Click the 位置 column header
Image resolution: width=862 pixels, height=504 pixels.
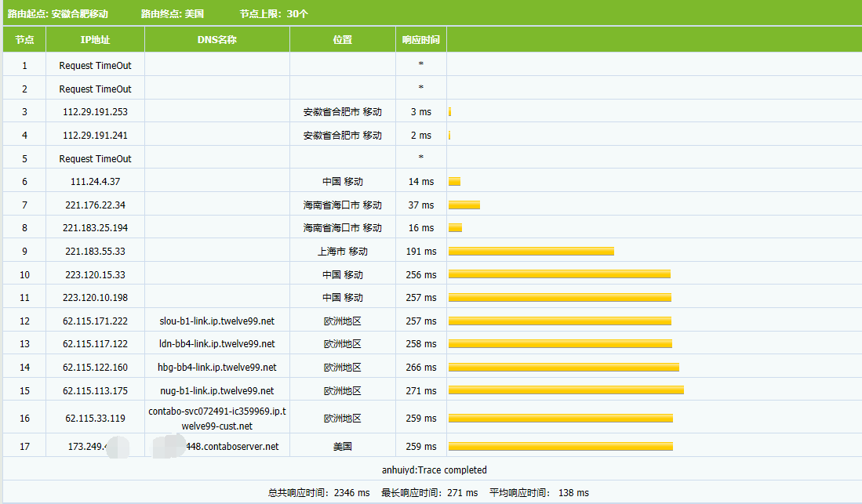342,39
